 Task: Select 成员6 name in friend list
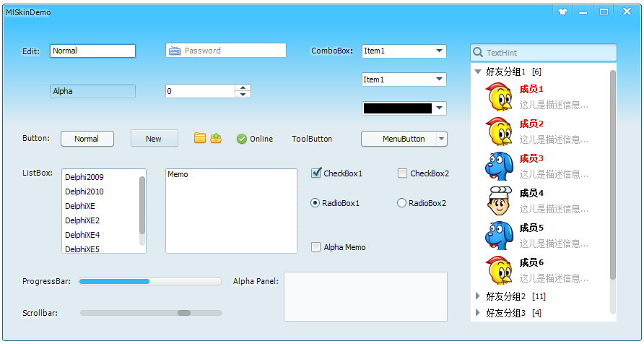[531, 262]
